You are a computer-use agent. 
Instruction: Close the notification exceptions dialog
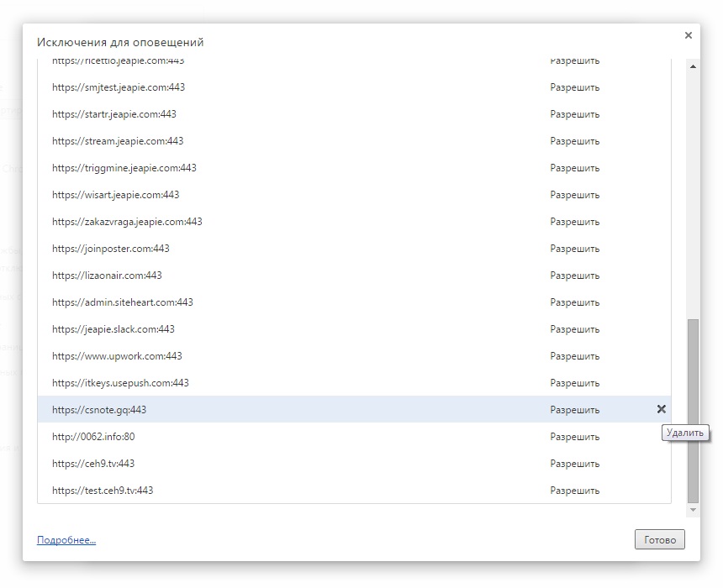point(688,36)
